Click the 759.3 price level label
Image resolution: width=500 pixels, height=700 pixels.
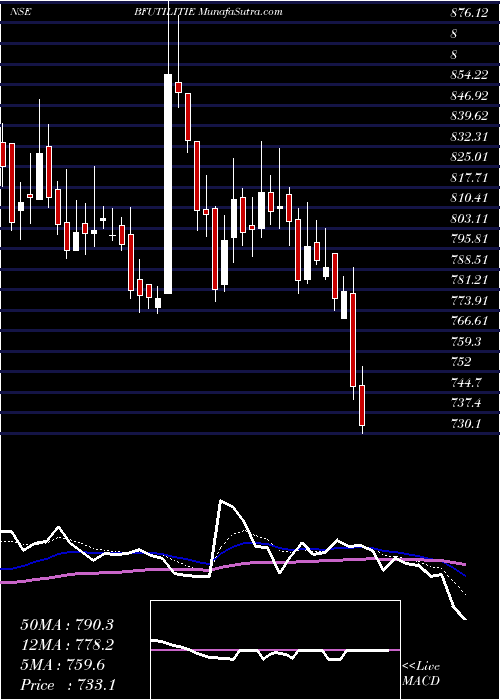(x=466, y=342)
